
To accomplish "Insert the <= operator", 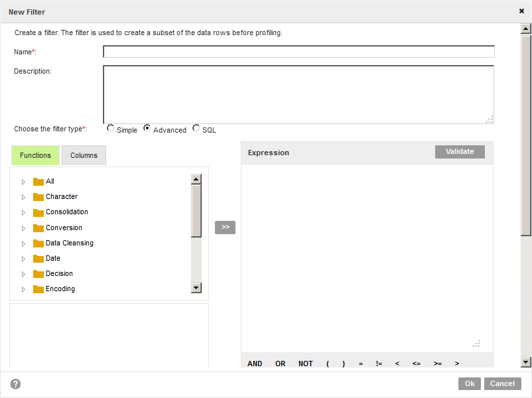I will 417,364.
